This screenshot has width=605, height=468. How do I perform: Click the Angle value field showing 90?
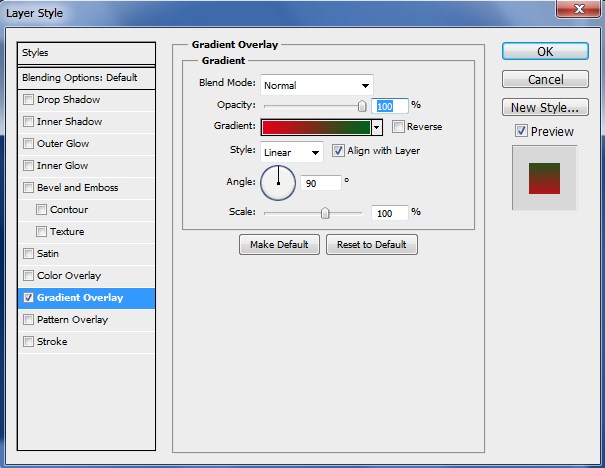click(x=321, y=183)
